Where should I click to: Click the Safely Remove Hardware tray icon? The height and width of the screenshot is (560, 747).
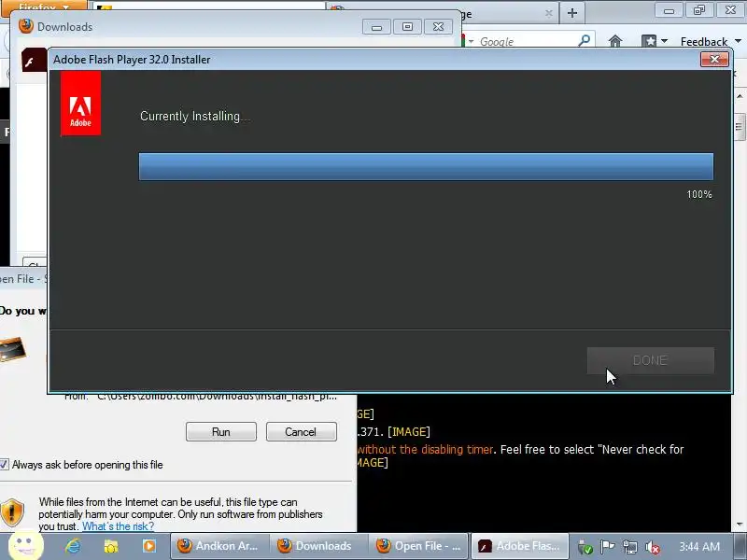(585, 548)
